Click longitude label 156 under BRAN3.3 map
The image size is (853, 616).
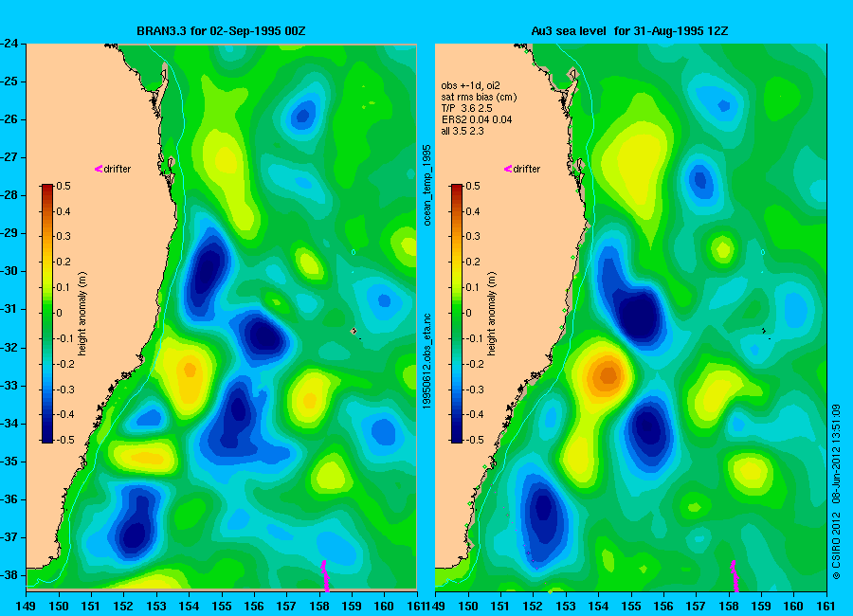pos(254,607)
